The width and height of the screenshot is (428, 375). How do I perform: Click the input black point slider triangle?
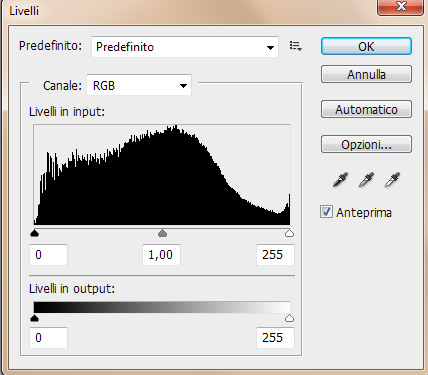tap(34, 233)
